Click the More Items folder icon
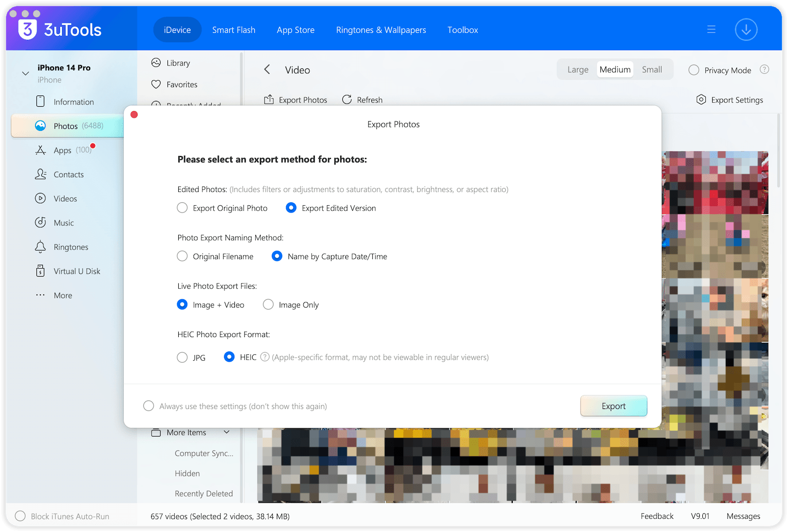The height and width of the screenshot is (532, 788). pos(156,433)
